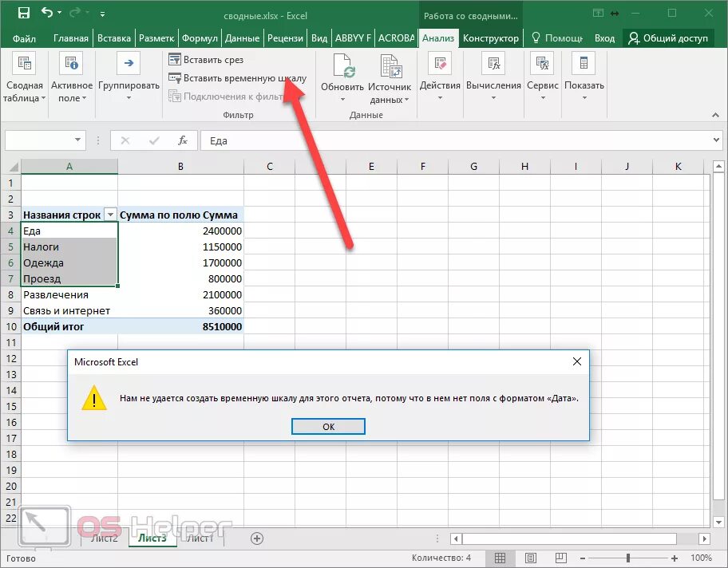Select column B header

coord(180,166)
